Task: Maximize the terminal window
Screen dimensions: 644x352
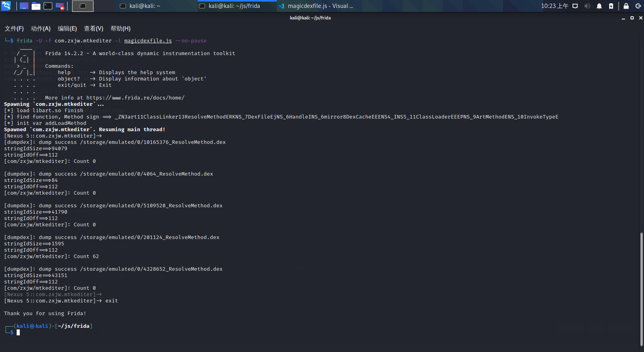Action: coord(632,18)
